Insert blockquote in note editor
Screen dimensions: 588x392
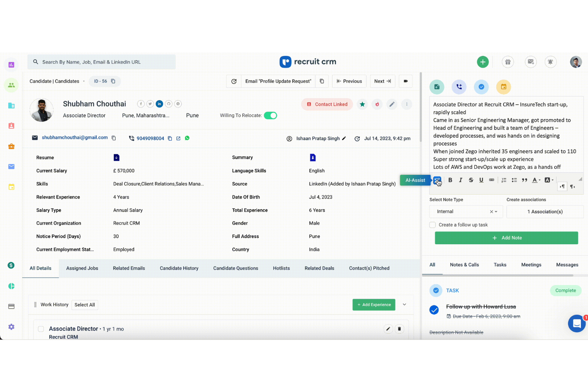(524, 180)
